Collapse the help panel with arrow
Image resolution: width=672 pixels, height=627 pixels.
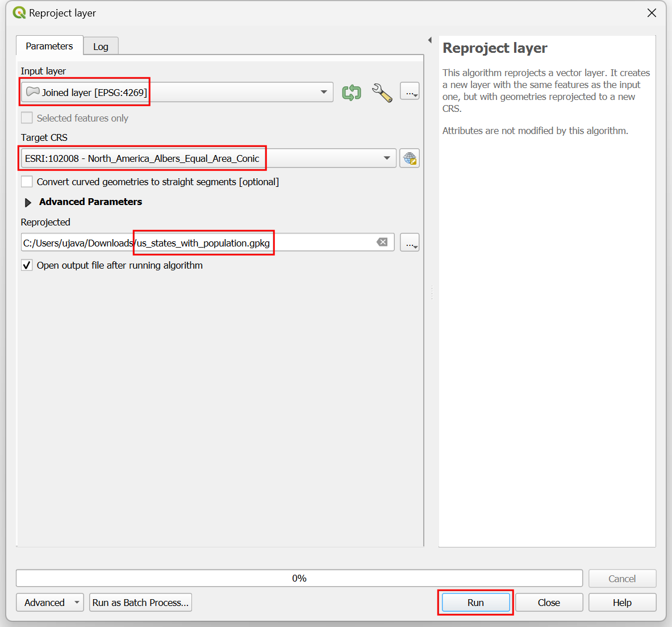pos(430,40)
